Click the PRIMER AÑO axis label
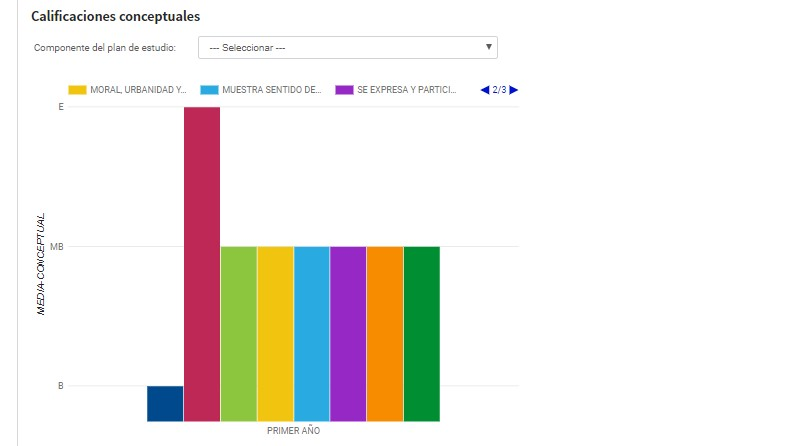Image resolution: width=804 pixels, height=446 pixels. (293, 431)
